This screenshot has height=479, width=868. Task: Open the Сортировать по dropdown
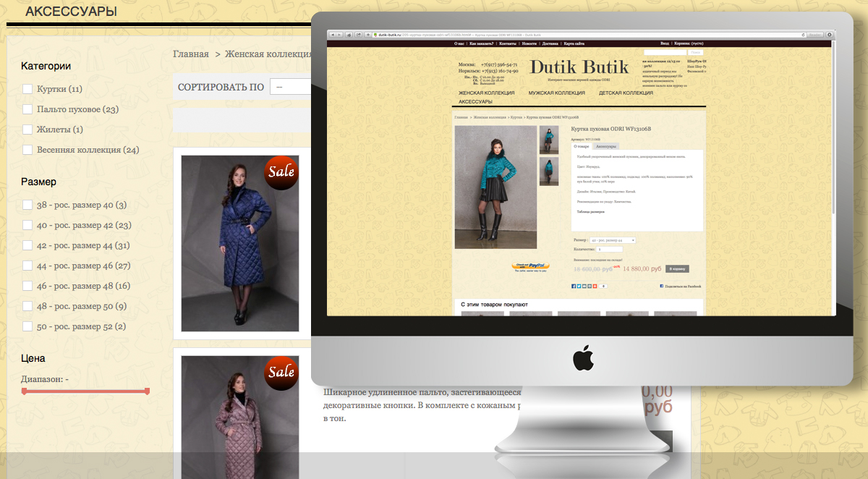291,87
